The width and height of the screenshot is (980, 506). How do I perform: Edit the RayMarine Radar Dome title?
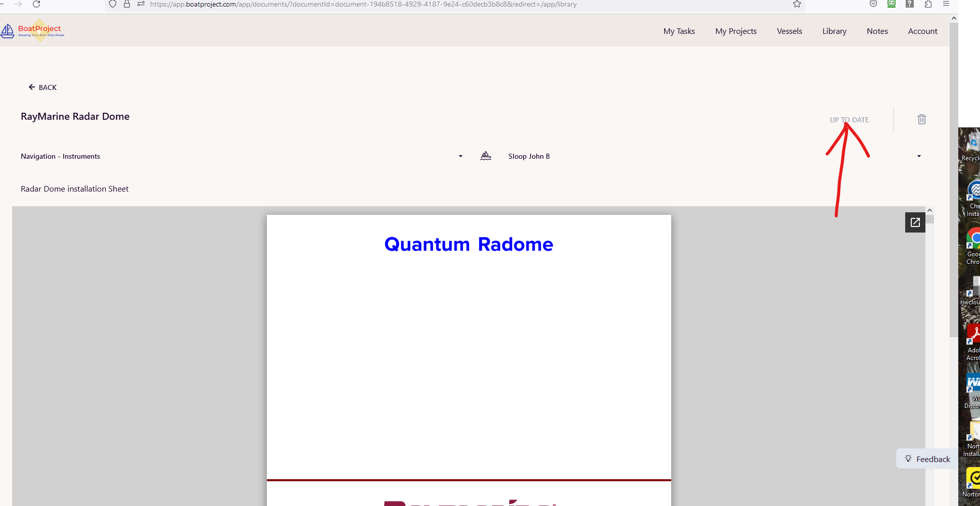pos(75,116)
